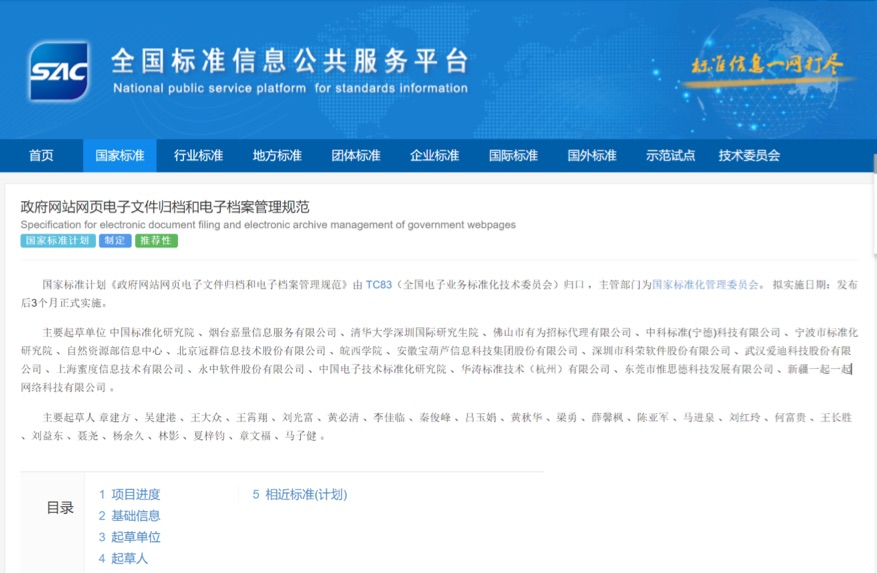Go to the 行业标准 tab
Viewport: 877px width, 573px height.
point(198,156)
